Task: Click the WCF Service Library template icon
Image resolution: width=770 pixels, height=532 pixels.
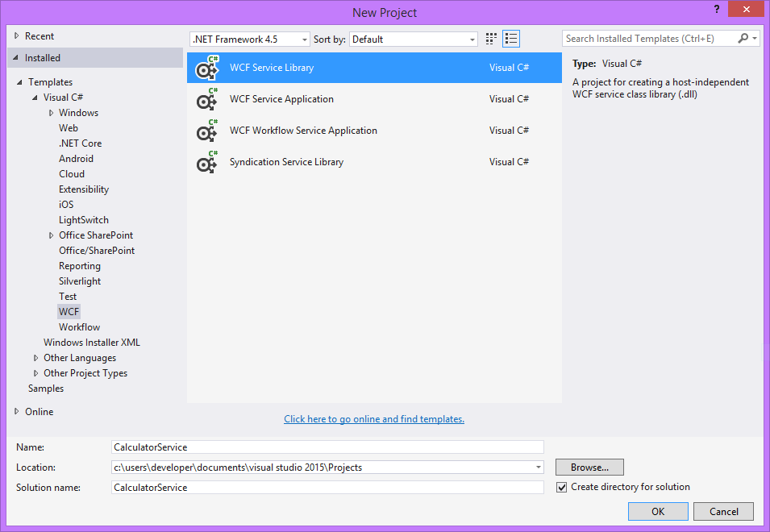Action: [x=207, y=68]
